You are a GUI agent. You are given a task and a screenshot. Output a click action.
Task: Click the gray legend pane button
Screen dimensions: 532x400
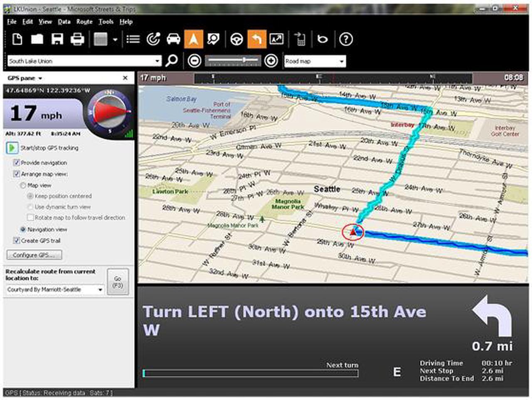click(101, 39)
